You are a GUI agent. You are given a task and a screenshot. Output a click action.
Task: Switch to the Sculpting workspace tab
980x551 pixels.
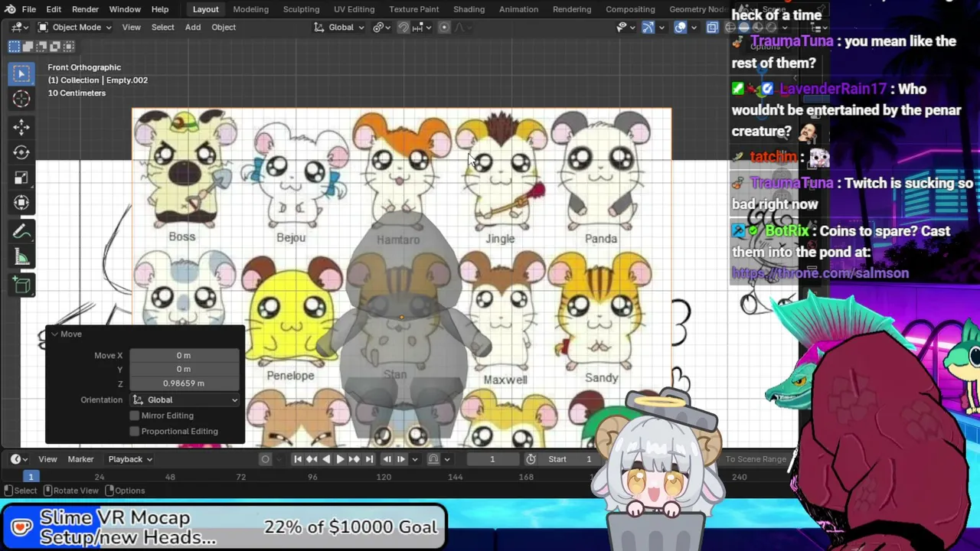(x=301, y=9)
